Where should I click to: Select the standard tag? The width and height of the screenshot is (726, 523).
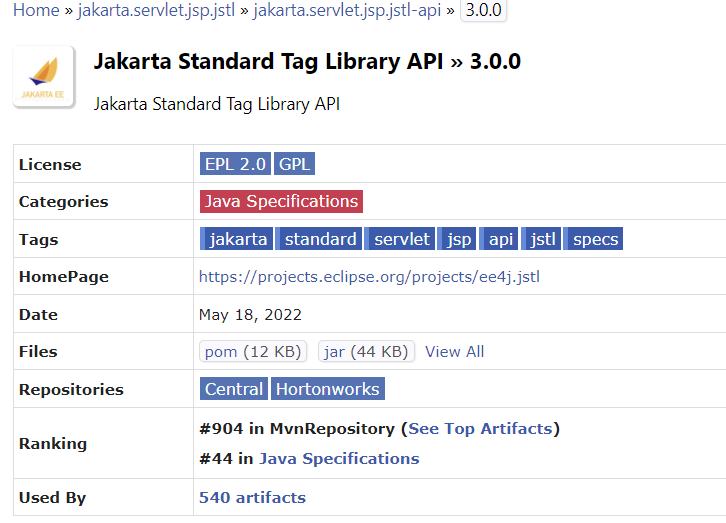click(x=319, y=239)
